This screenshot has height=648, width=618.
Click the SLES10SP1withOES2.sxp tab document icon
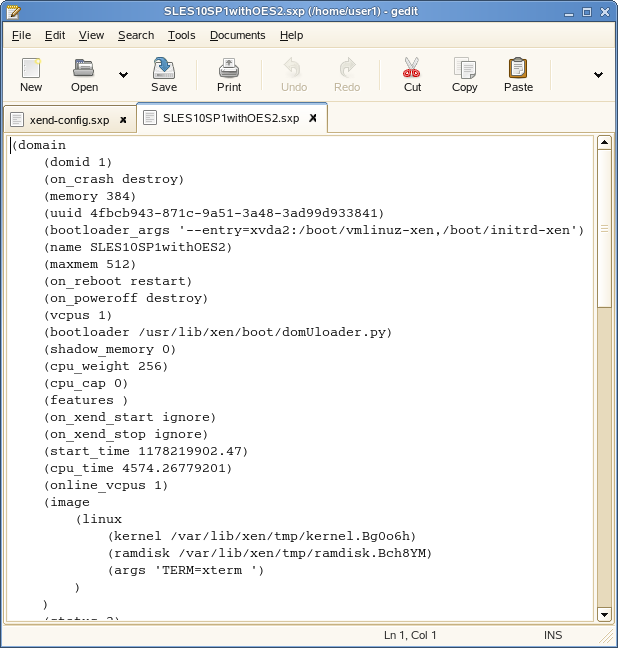coord(150,118)
